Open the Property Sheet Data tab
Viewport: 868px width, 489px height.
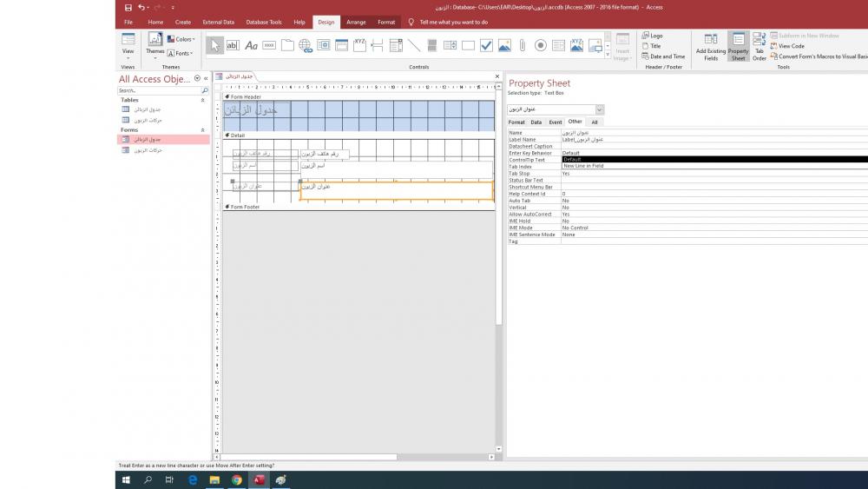[536, 122]
